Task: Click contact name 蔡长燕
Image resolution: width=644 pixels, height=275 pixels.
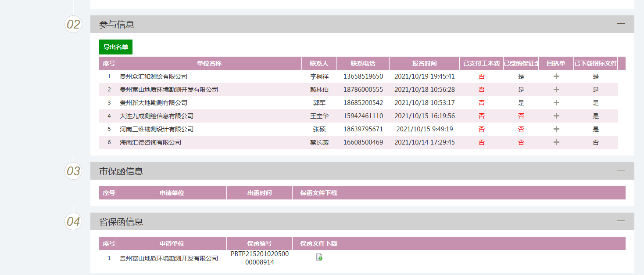Action: coord(319,142)
